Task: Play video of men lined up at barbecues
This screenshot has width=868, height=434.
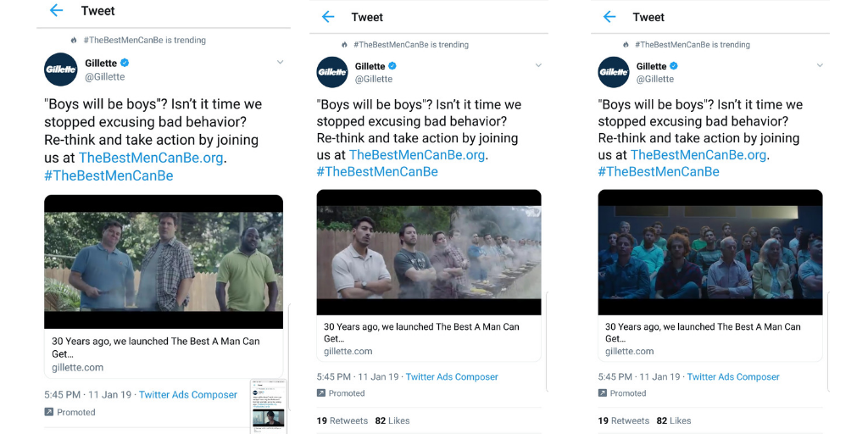Action: pyautogui.click(x=429, y=253)
